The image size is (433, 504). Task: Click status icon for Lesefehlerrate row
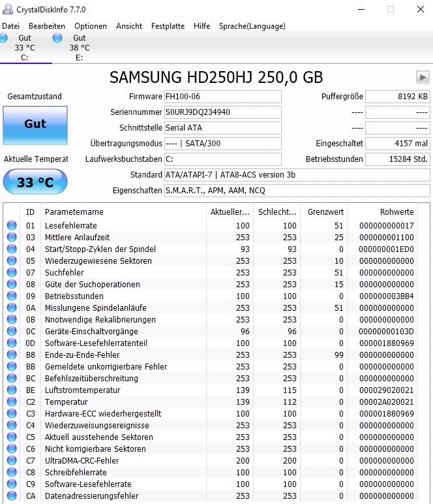tap(12, 226)
